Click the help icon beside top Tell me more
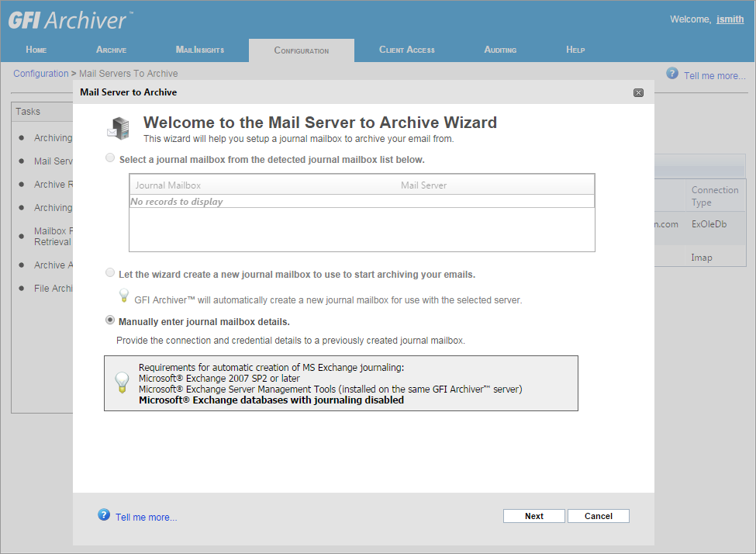Image resolution: width=756 pixels, height=554 pixels. tap(672, 74)
